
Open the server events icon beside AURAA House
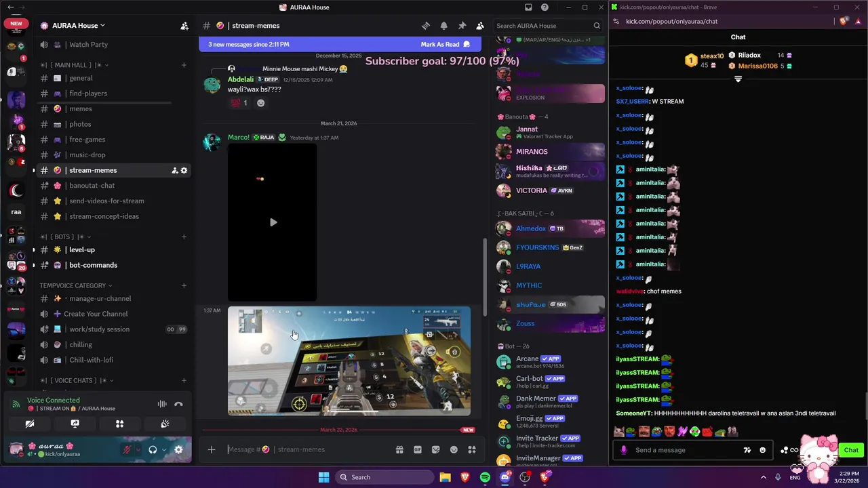coord(184,26)
